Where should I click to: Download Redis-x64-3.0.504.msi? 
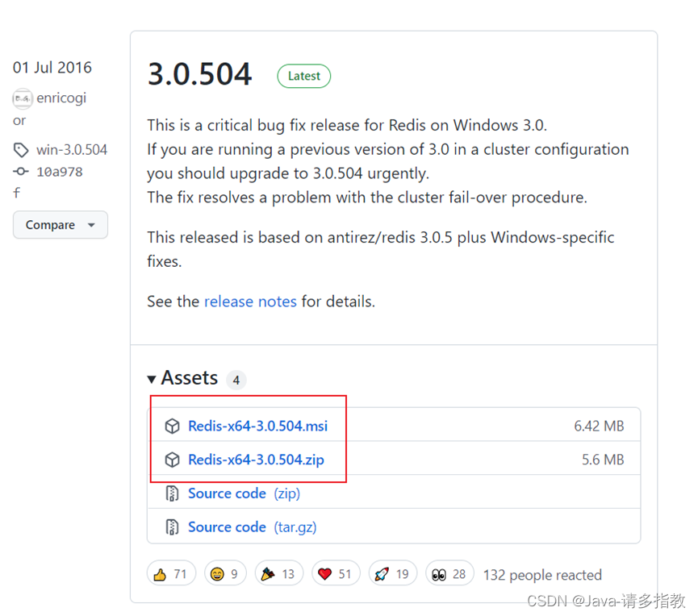257,426
